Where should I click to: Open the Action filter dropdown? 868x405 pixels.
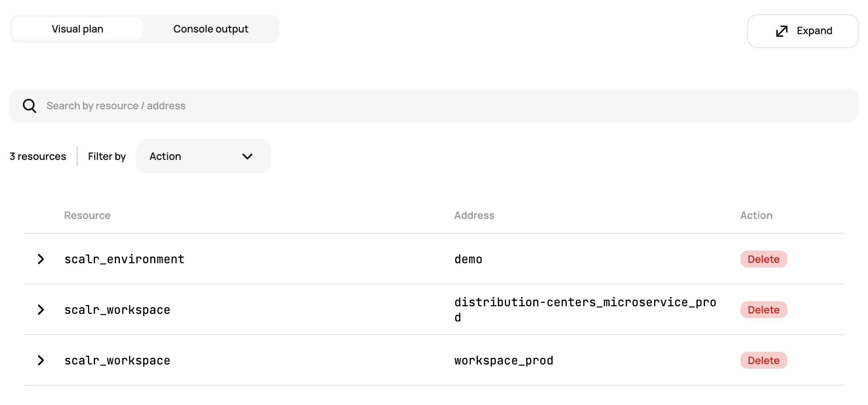point(203,156)
